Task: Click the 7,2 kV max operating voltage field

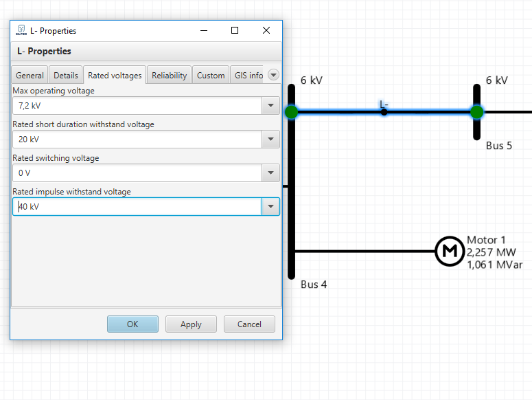Action: [x=137, y=106]
